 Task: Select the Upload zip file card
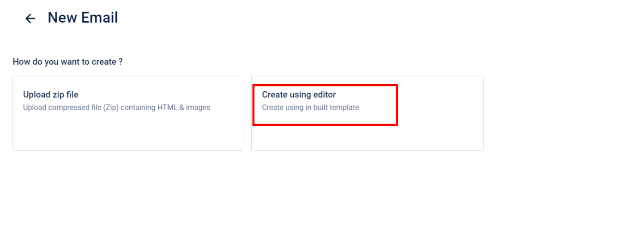pos(128,113)
